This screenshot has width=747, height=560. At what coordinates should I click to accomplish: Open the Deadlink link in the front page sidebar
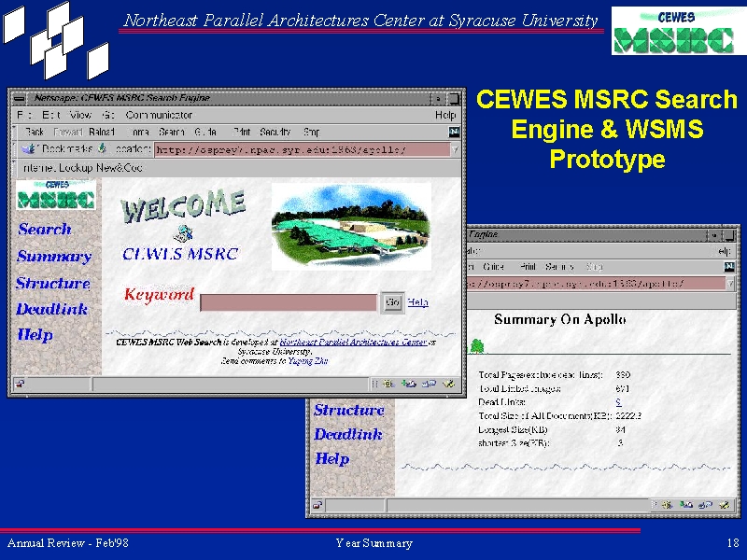click(x=52, y=309)
